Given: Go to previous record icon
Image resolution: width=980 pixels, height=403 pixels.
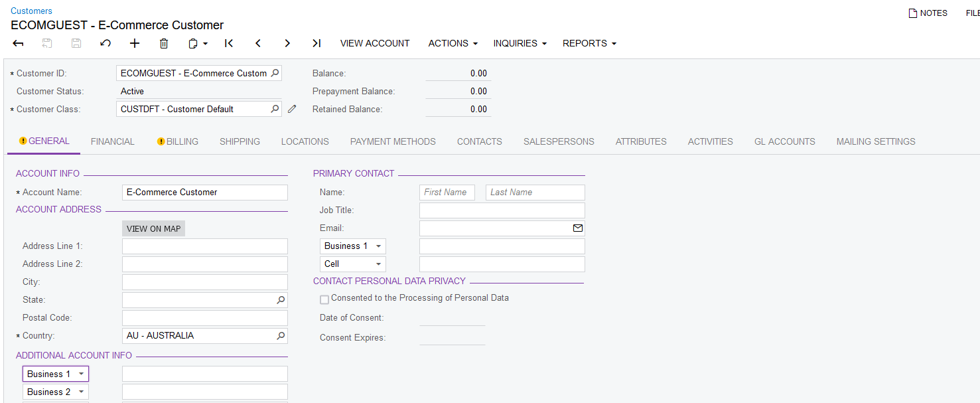Looking at the screenshot, I should pos(258,43).
